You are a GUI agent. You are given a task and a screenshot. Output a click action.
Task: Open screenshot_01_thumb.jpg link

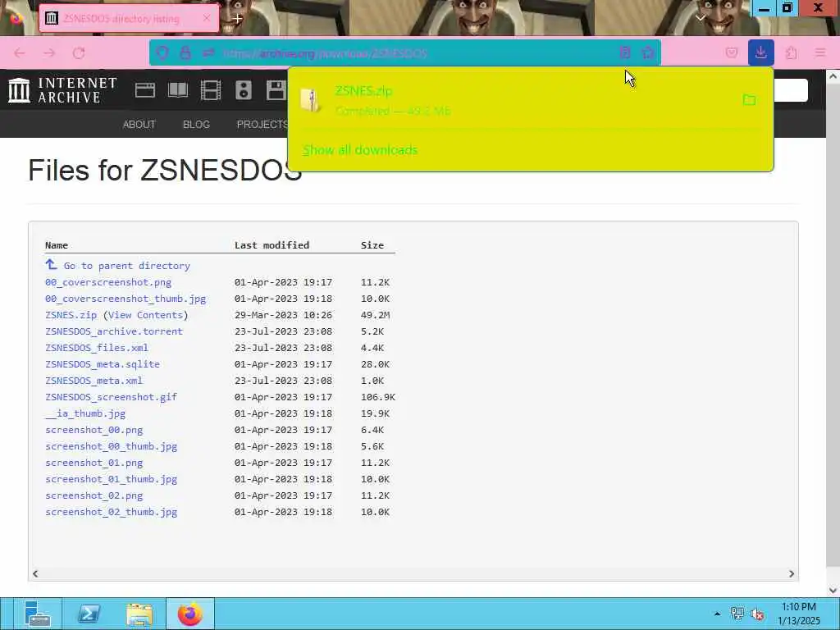pos(111,479)
